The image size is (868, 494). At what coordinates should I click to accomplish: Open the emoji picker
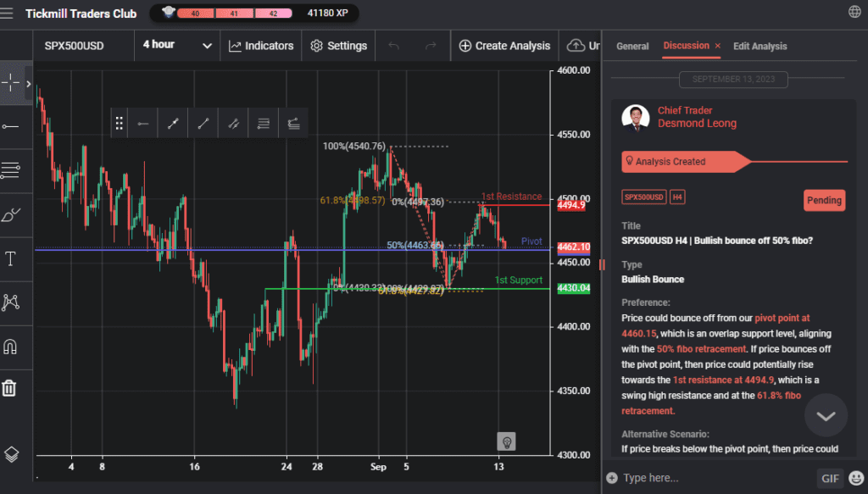coord(856,478)
